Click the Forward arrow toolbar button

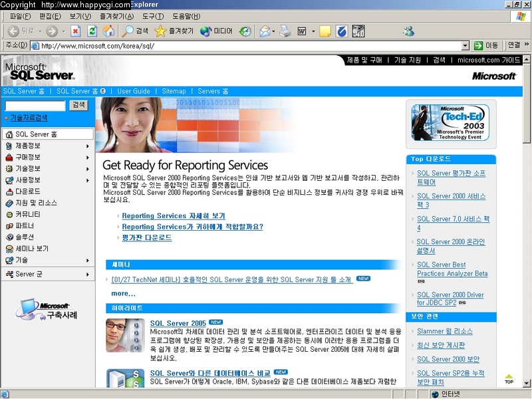click(x=52, y=31)
